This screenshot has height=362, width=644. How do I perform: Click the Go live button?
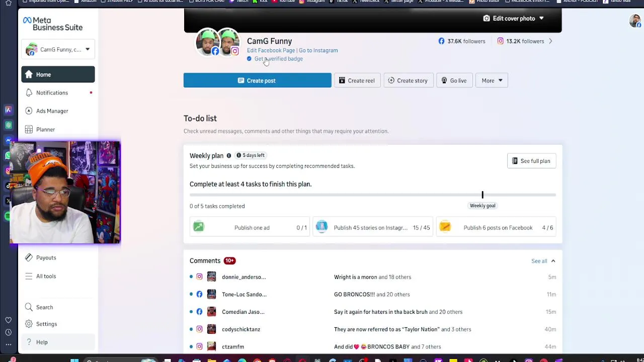click(x=454, y=80)
